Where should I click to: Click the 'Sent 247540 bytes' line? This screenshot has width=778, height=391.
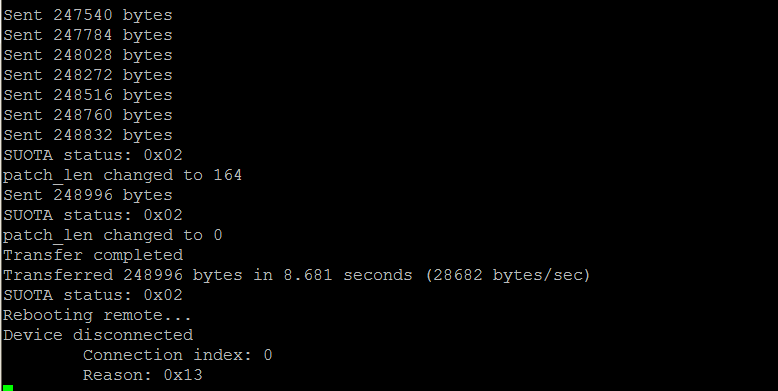pos(88,15)
